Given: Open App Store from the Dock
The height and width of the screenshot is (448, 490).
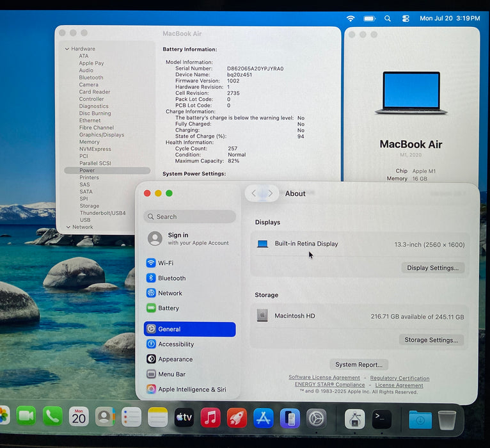Looking at the screenshot, I should (264, 418).
